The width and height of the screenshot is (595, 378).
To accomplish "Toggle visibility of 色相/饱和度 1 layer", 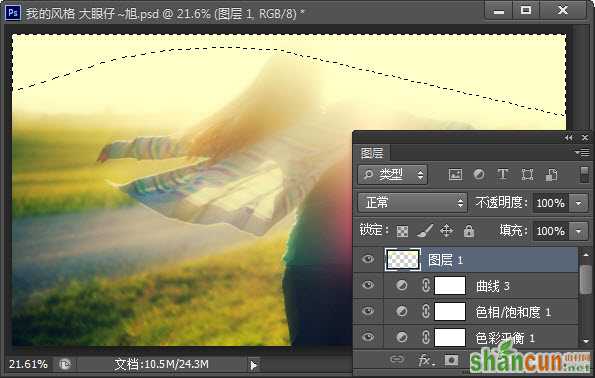I will click(367, 311).
